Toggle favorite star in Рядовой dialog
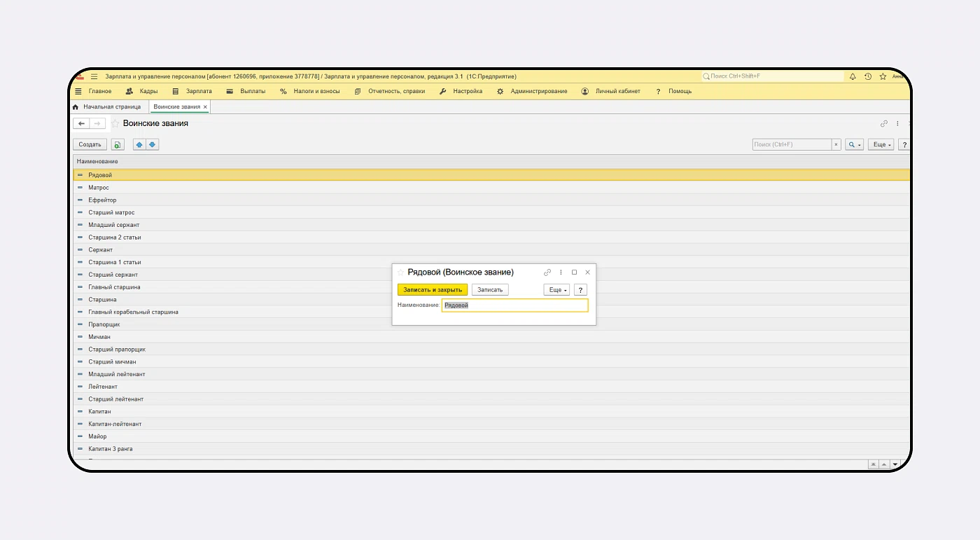The width and height of the screenshot is (980, 540). point(400,272)
